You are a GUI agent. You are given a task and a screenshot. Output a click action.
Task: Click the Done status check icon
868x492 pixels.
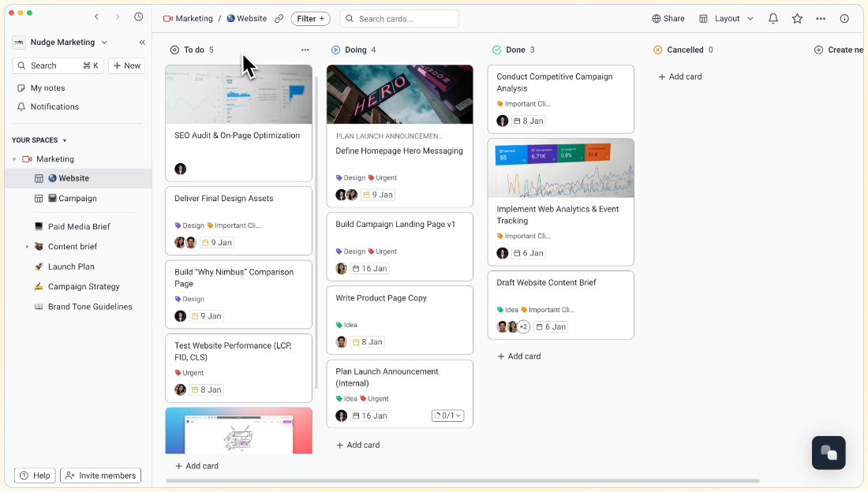point(496,50)
